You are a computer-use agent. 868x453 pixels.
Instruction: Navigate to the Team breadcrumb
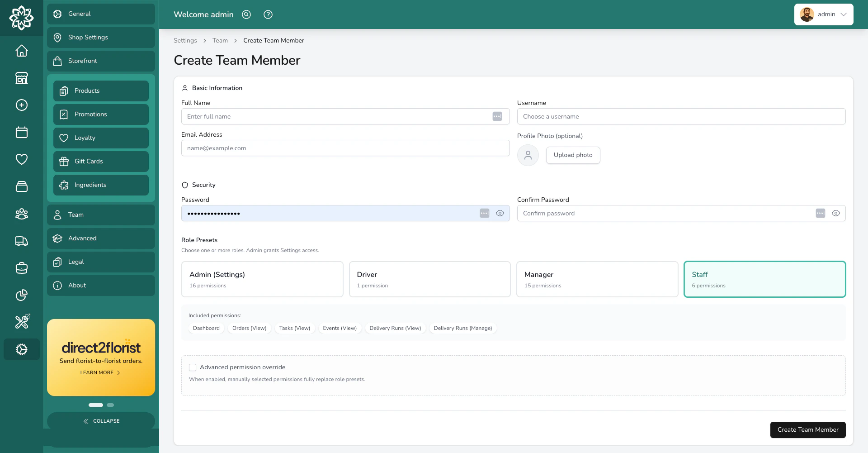point(220,40)
